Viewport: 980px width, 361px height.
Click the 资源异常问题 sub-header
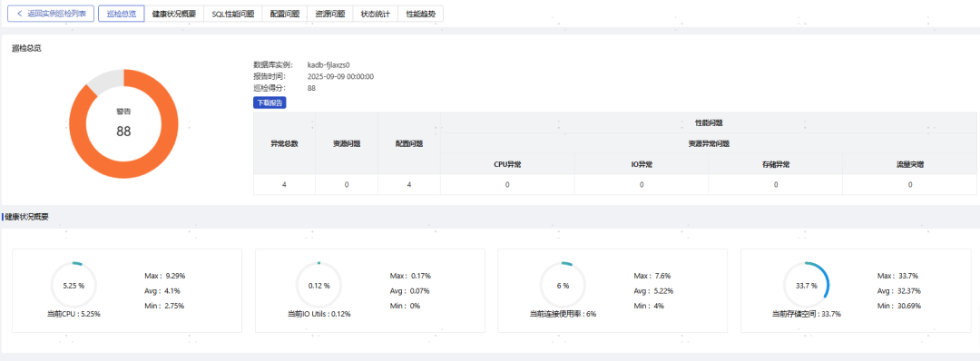pyautogui.click(x=709, y=143)
